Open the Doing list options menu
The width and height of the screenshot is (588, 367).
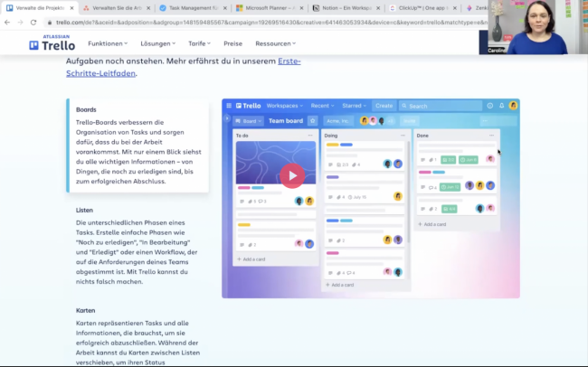tap(403, 136)
